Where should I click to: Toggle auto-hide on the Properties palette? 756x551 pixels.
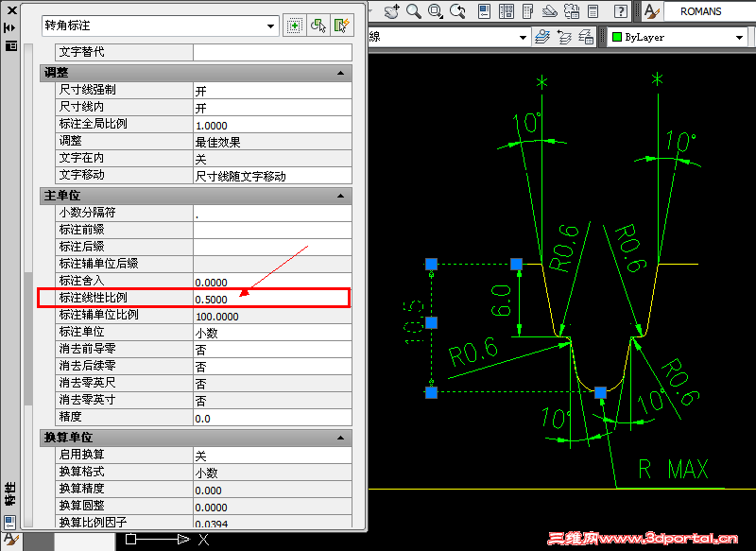pos(10,28)
